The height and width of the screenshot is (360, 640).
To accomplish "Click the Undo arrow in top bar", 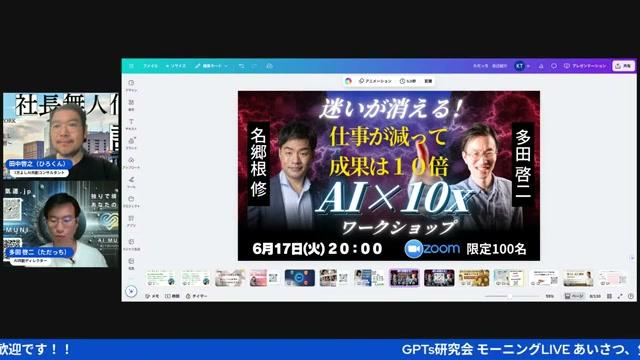I will point(242,66).
